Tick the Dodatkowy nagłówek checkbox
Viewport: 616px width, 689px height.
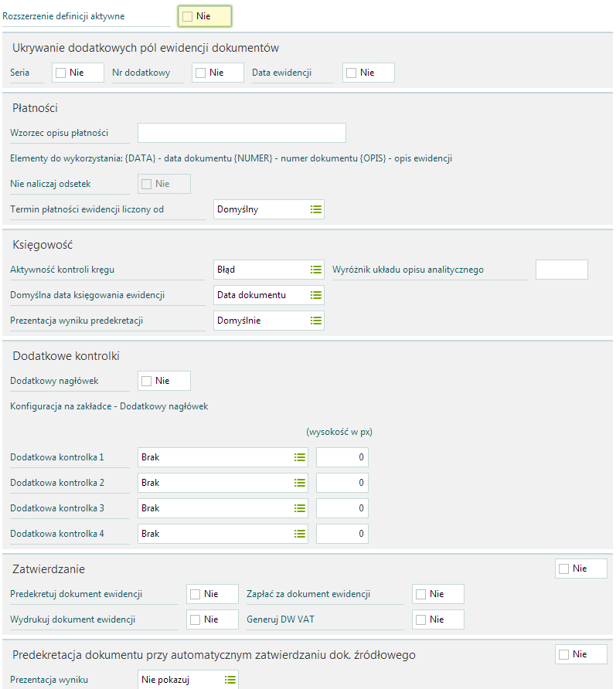coord(146,381)
